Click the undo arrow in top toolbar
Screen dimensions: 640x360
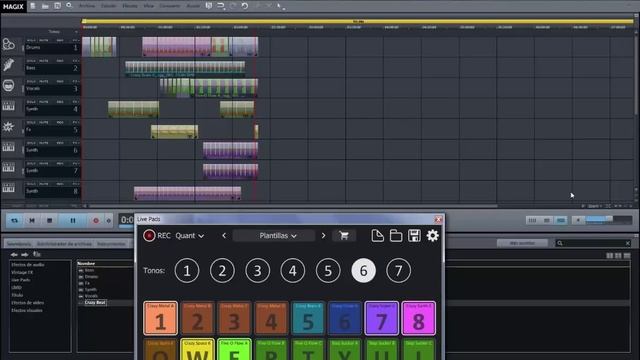[x=244, y=6]
